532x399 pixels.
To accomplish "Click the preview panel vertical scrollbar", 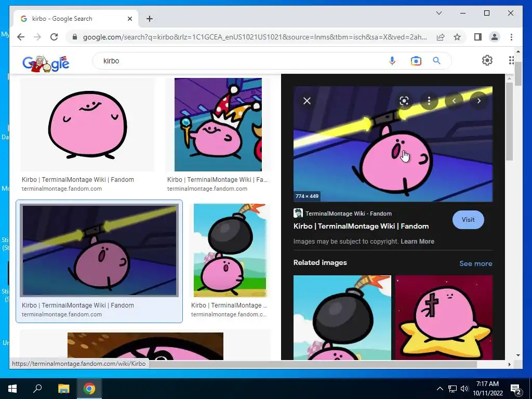I will click(x=509, y=122).
